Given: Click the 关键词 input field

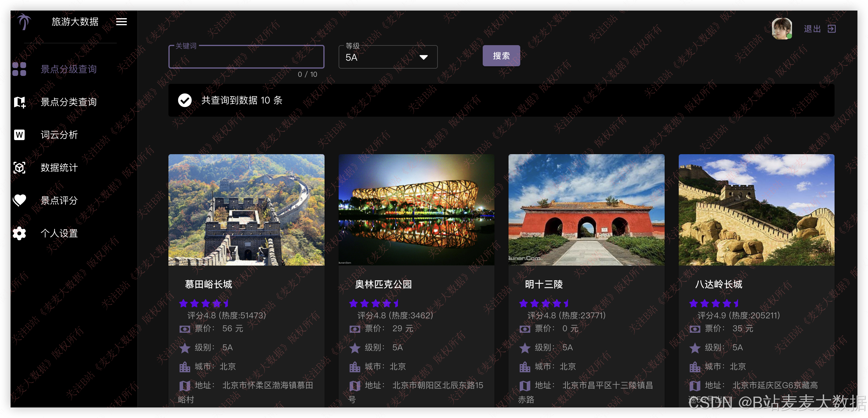Looking at the screenshot, I should click(246, 57).
